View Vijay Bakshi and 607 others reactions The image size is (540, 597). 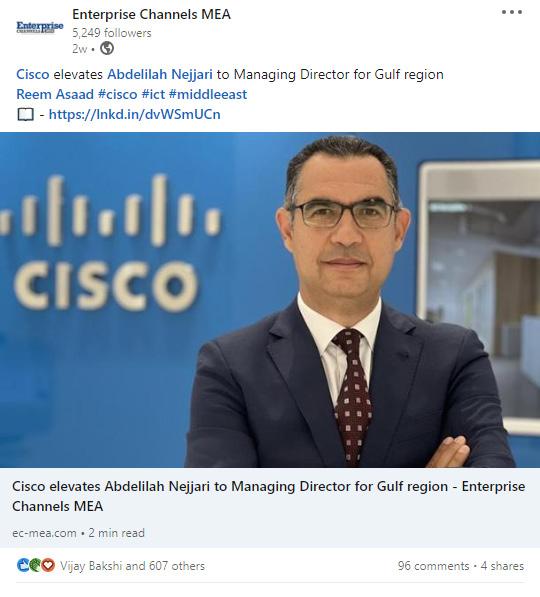point(132,566)
